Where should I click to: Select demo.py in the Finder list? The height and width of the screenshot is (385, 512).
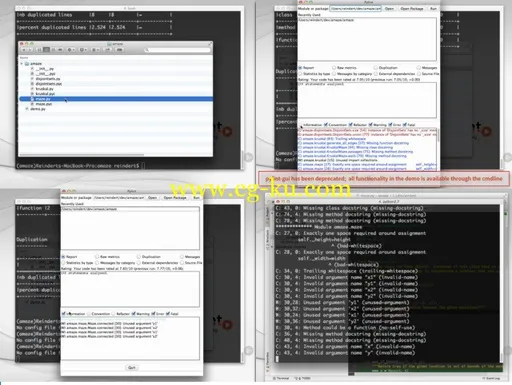coord(37,109)
